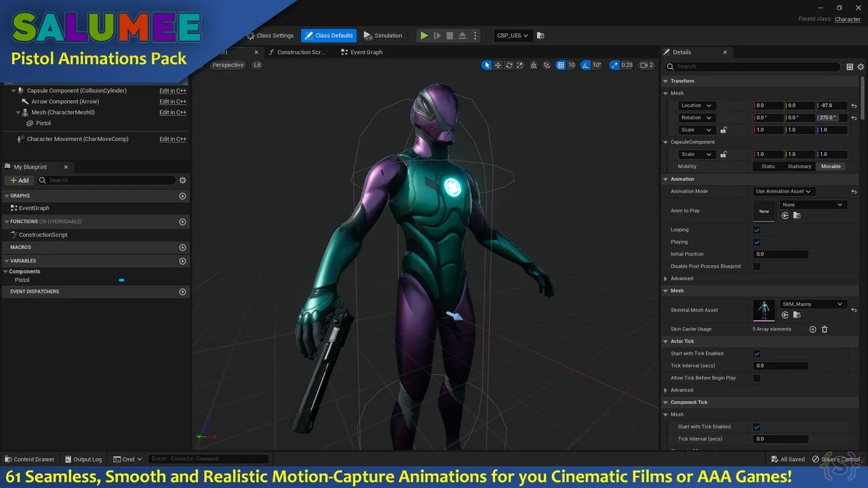Click the trash icon beside Skin Cache Usage
Screen dimensions: 868x488
825,329
